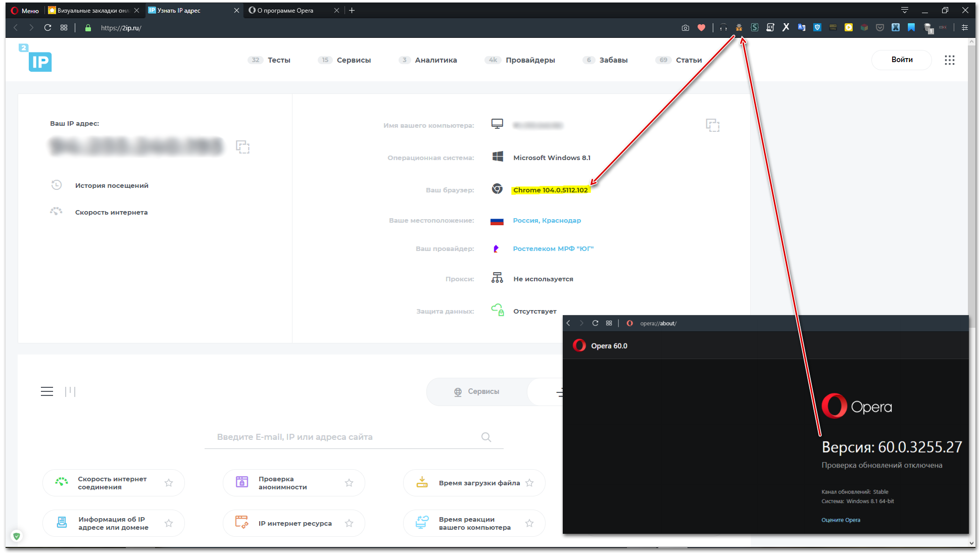Switch to list view layout
The image size is (980, 554).
(47, 391)
